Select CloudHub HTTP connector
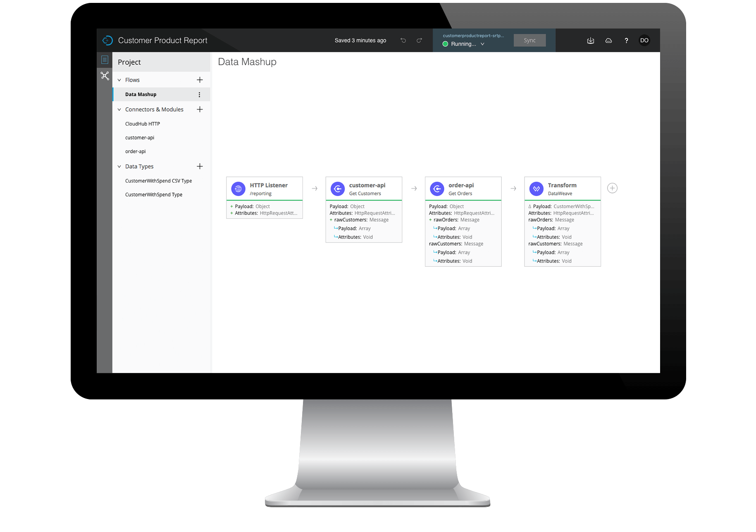756x532 pixels. (x=142, y=124)
